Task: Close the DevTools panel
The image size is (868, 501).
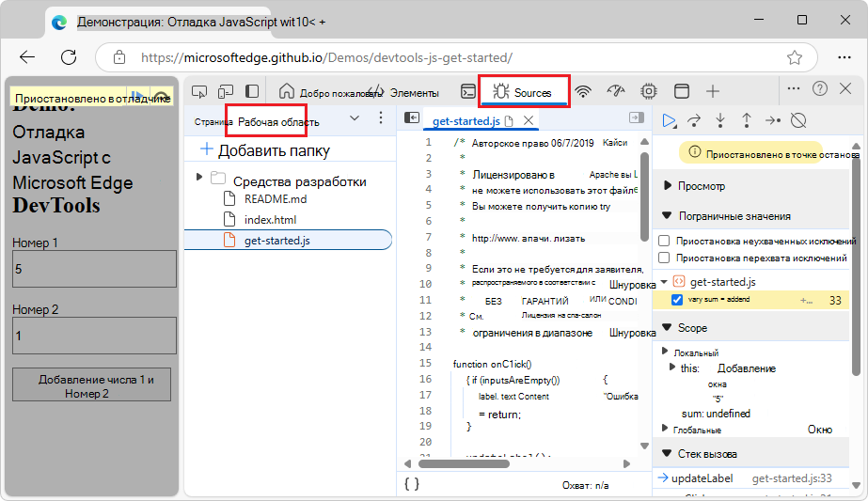Action: [x=845, y=88]
